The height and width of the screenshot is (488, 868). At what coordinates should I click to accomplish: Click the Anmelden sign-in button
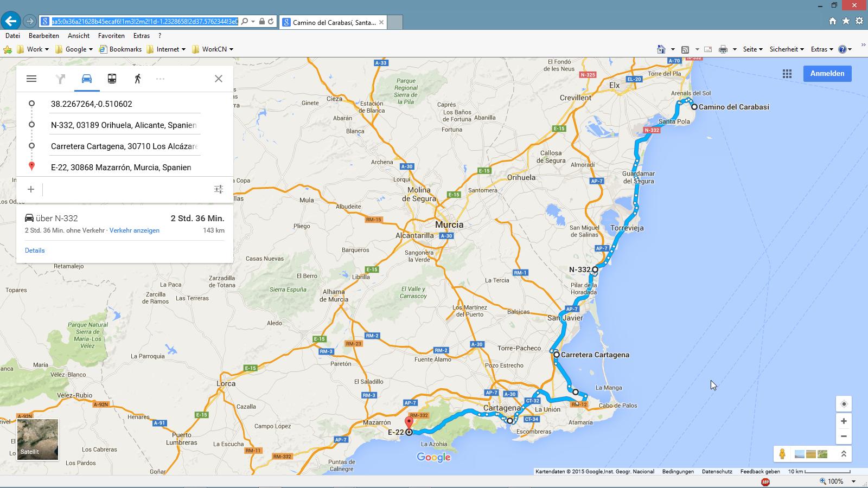tap(827, 74)
